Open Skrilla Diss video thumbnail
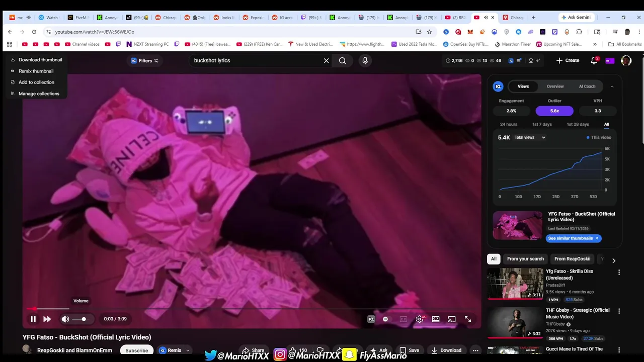The width and height of the screenshot is (644, 362). pyautogui.click(x=515, y=284)
